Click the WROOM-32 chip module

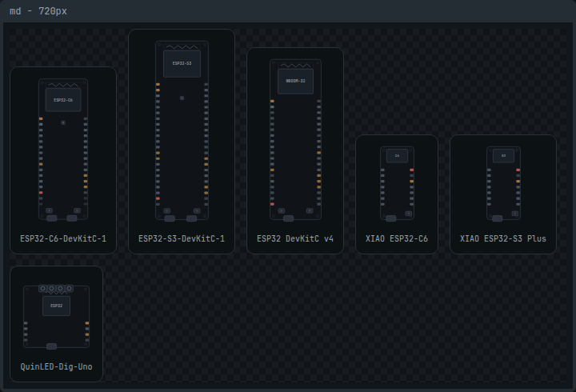[295, 81]
